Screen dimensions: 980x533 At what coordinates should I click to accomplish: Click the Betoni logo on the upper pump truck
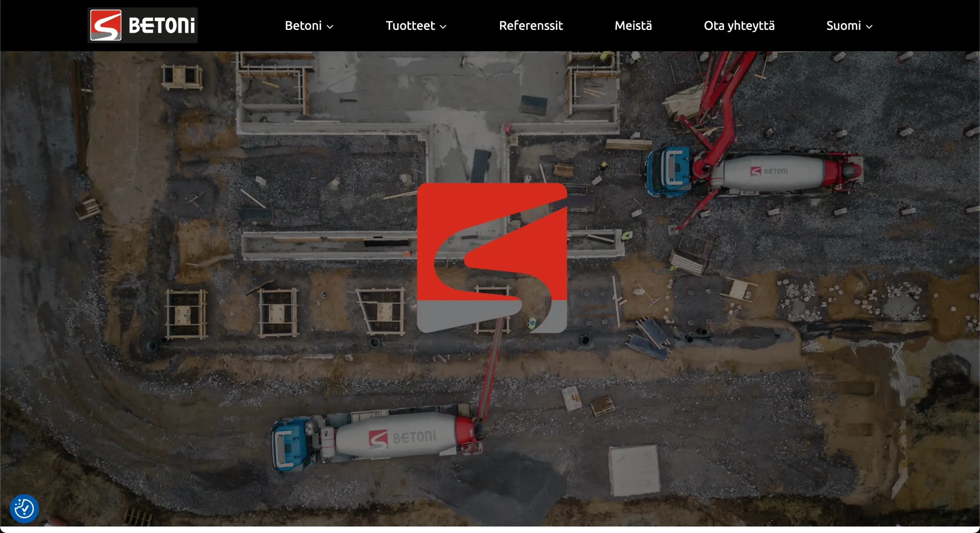(x=769, y=171)
